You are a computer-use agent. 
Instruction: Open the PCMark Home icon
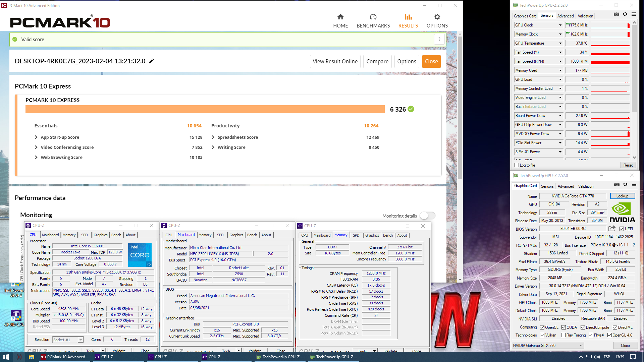pyautogui.click(x=340, y=17)
